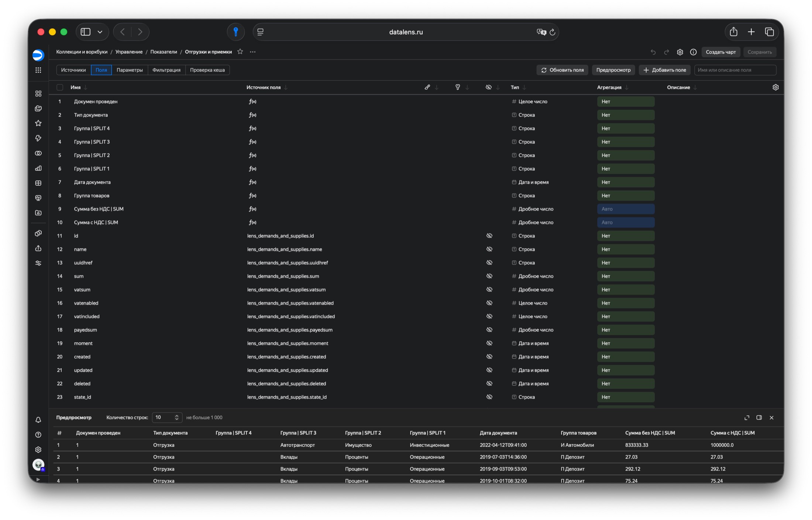Switch to Проверка кеша tab

pos(207,70)
